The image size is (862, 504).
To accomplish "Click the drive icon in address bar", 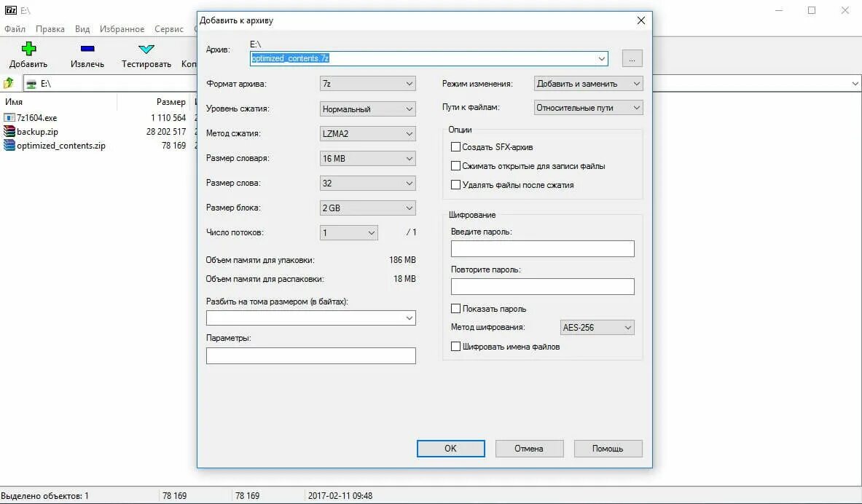I will [31, 84].
